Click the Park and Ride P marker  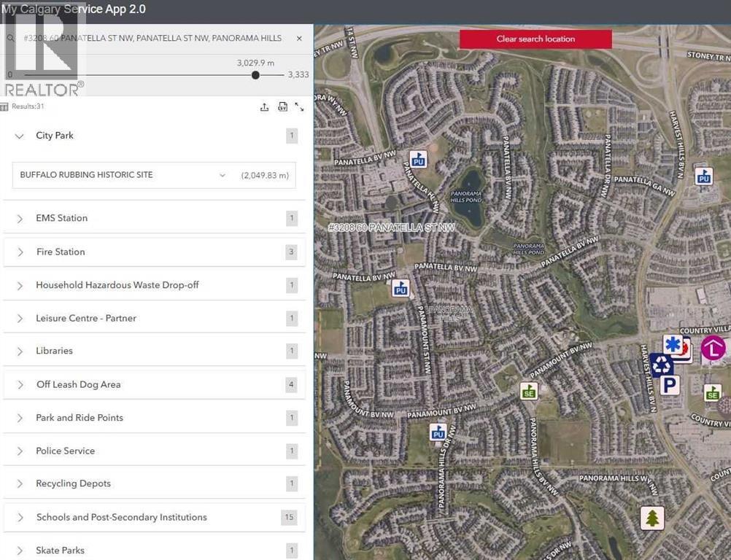coord(669,386)
